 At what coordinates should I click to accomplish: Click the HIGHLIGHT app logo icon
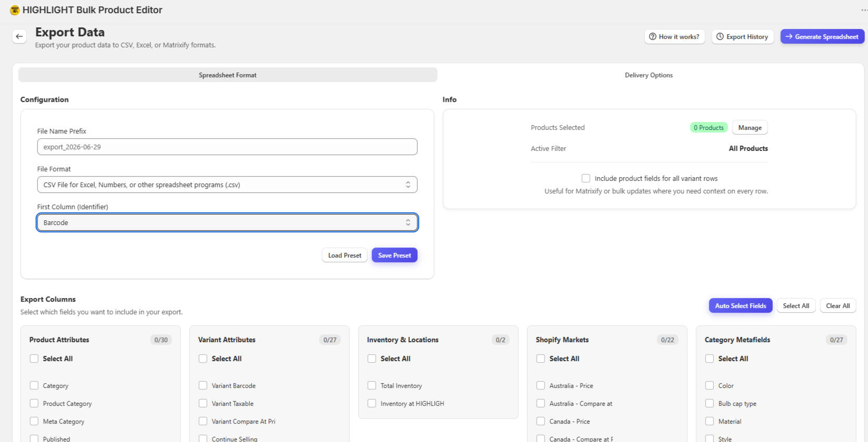(x=15, y=10)
